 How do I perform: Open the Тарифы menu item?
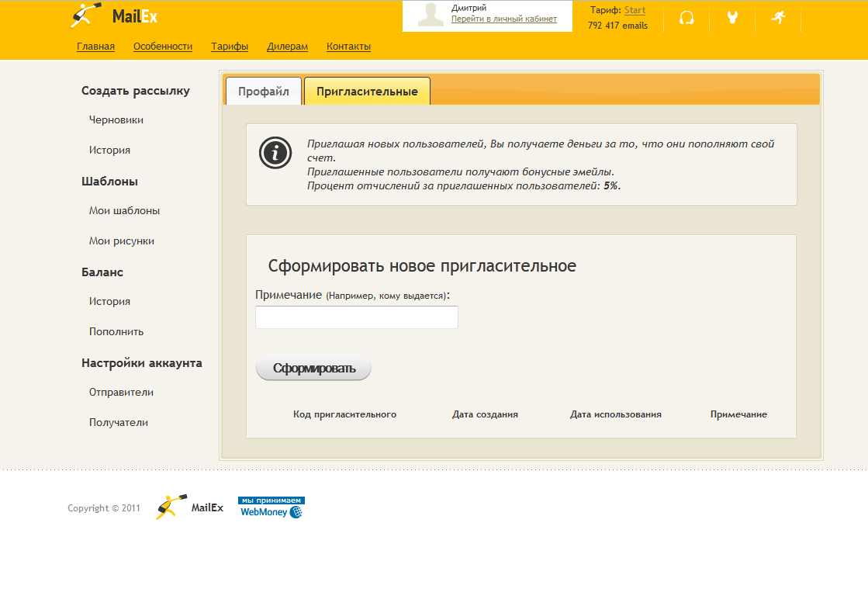point(230,47)
